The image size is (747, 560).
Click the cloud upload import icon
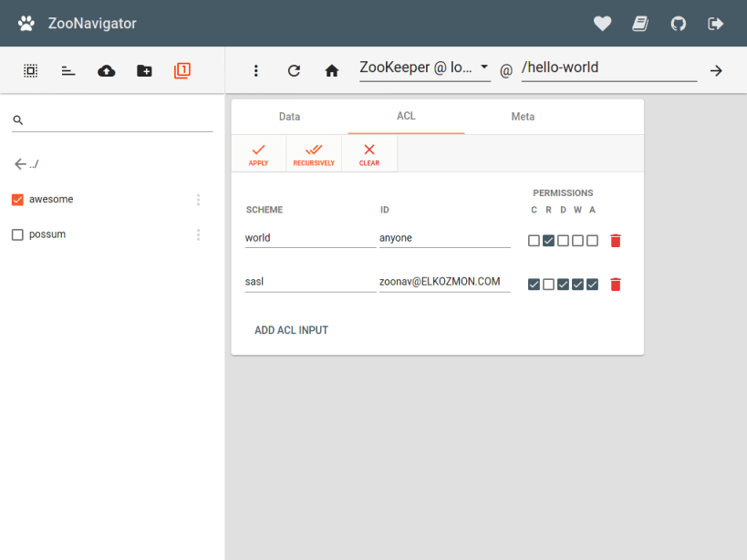point(106,71)
